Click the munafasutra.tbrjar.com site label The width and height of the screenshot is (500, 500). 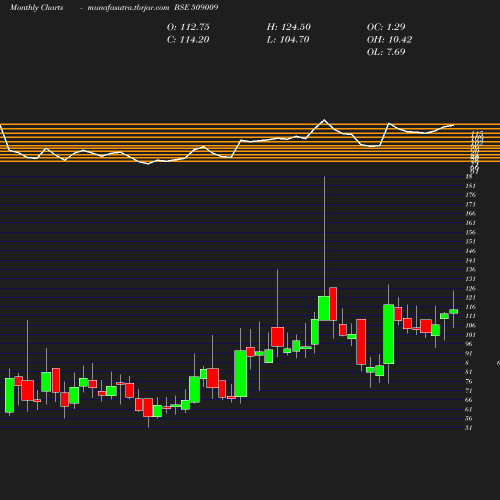pyautogui.click(x=128, y=7)
